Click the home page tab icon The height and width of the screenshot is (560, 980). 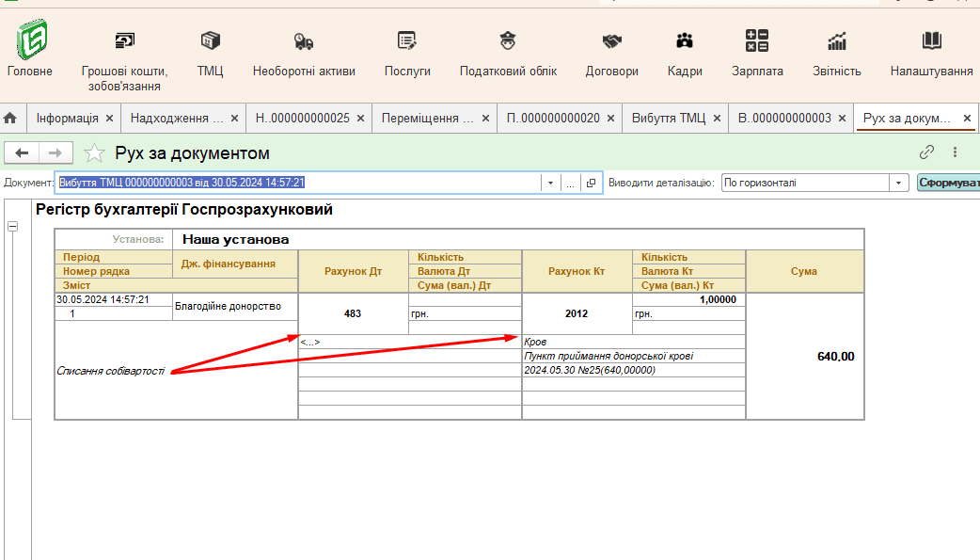click(x=10, y=119)
